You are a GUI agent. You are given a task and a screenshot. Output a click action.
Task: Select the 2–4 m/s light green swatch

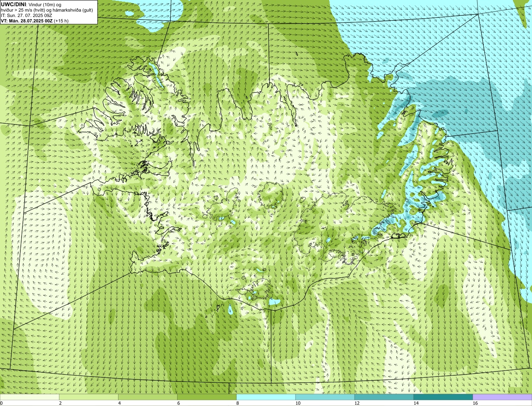coord(89,397)
